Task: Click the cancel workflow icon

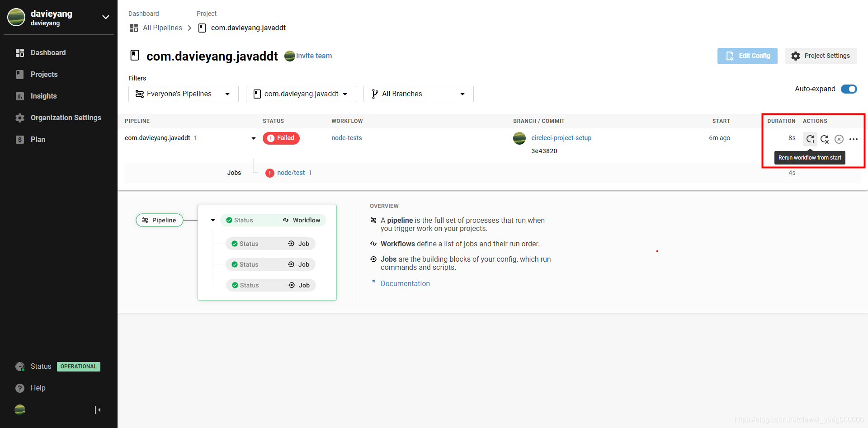Action: point(839,139)
